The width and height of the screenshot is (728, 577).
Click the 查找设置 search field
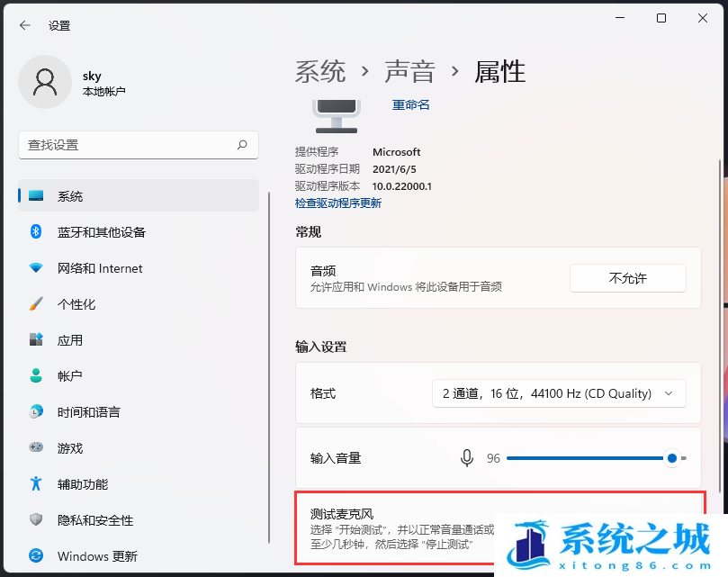(139, 145)
